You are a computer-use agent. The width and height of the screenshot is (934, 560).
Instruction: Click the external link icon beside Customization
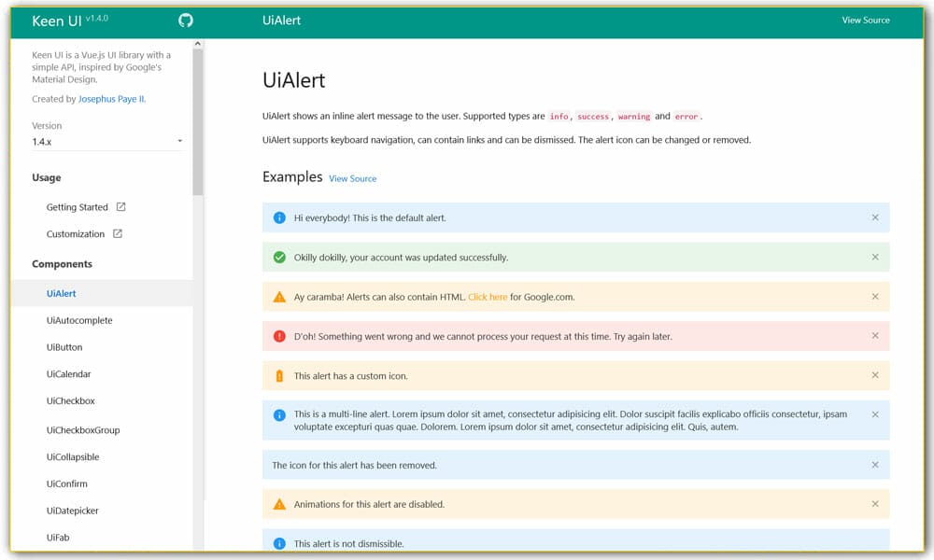(x=117, y=233)
